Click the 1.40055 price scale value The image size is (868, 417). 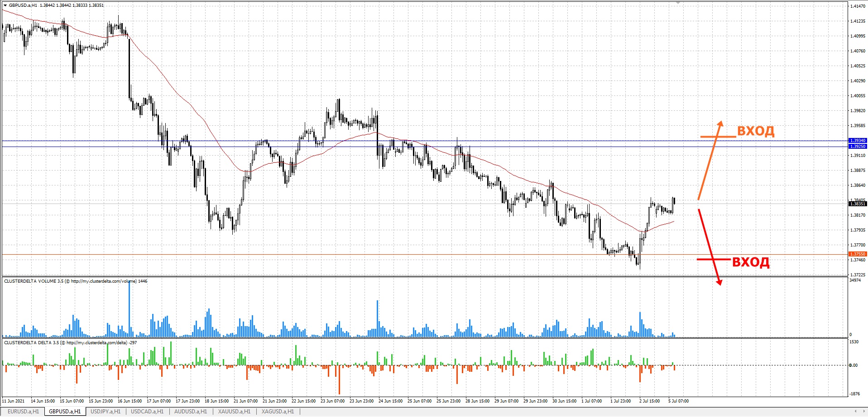pyautogui.click(x=858, y=96)
